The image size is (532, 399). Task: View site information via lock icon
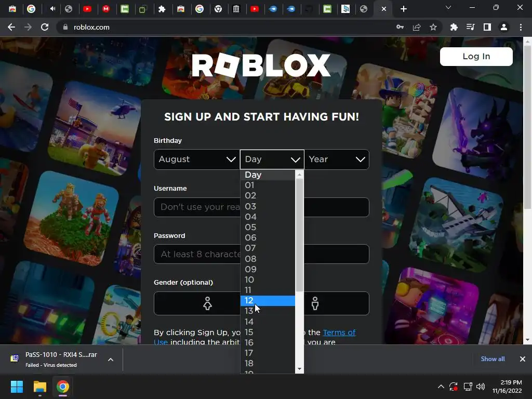tap(65, 27)
